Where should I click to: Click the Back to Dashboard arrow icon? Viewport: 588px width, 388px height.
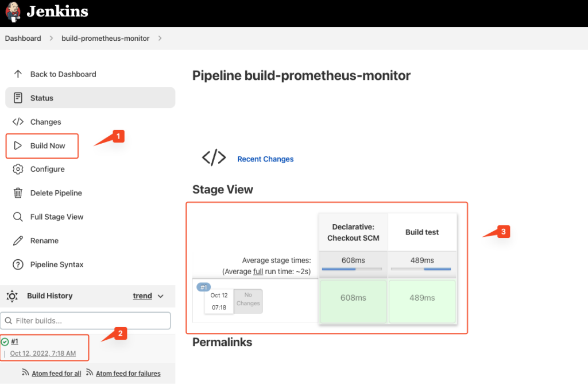tap(18, 74)
